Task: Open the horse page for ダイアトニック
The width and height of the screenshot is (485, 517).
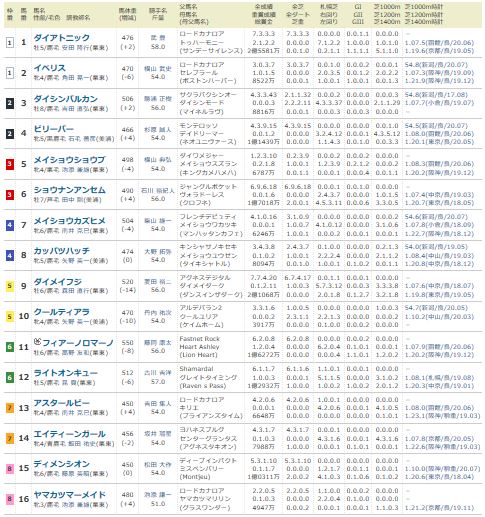Action: tap(62, 37)
